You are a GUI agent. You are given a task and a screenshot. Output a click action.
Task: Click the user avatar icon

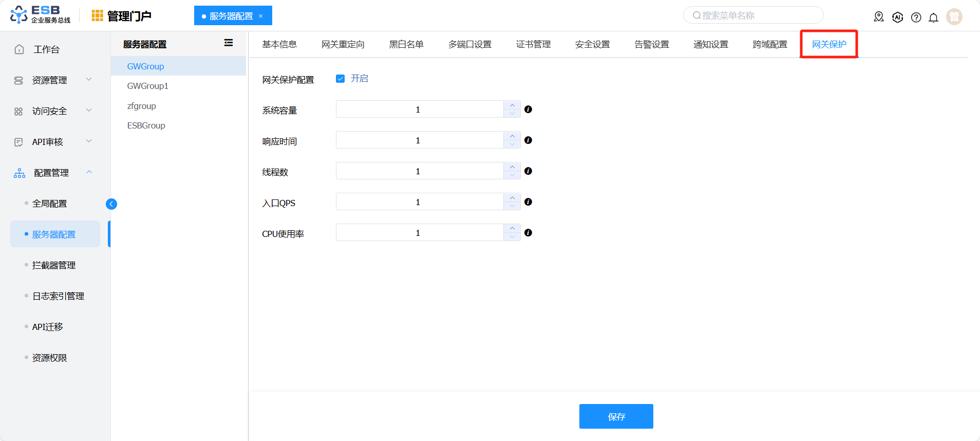[954, 17]
